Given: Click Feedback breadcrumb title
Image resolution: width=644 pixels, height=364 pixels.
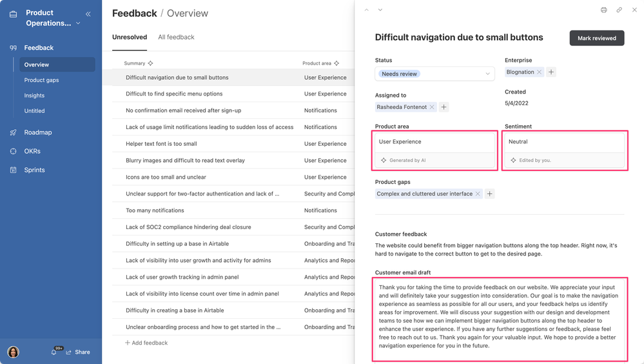Looking at the screenshot, I should coord(134,14).
